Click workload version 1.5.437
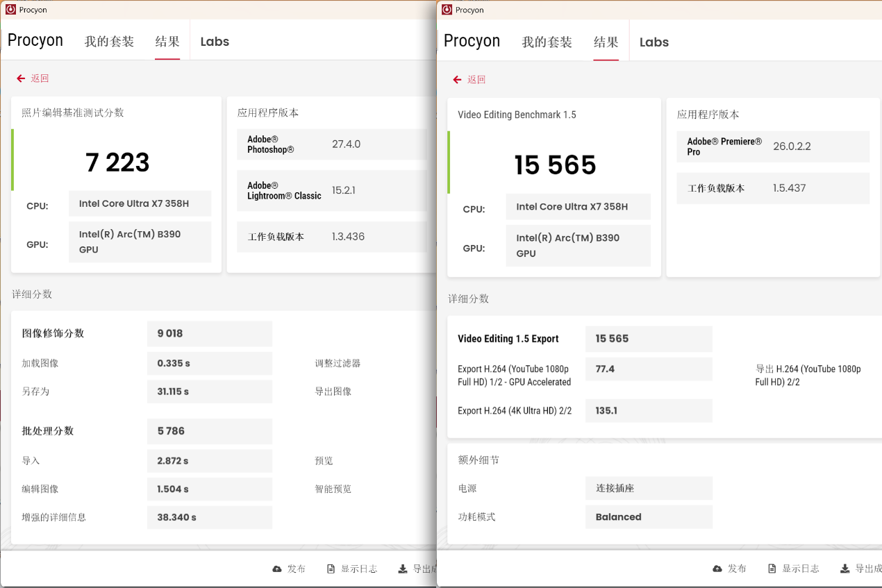 (789, 188)
